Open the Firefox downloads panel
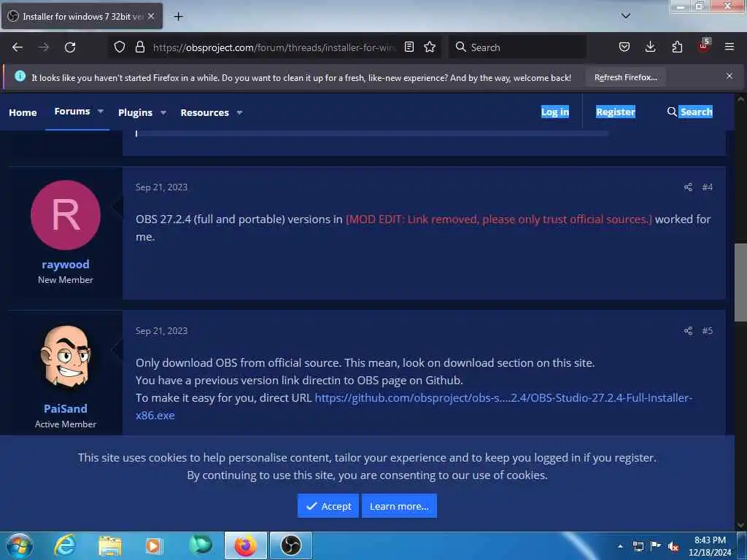The width and height of the screenshot is (747, 560). (650, 47)
